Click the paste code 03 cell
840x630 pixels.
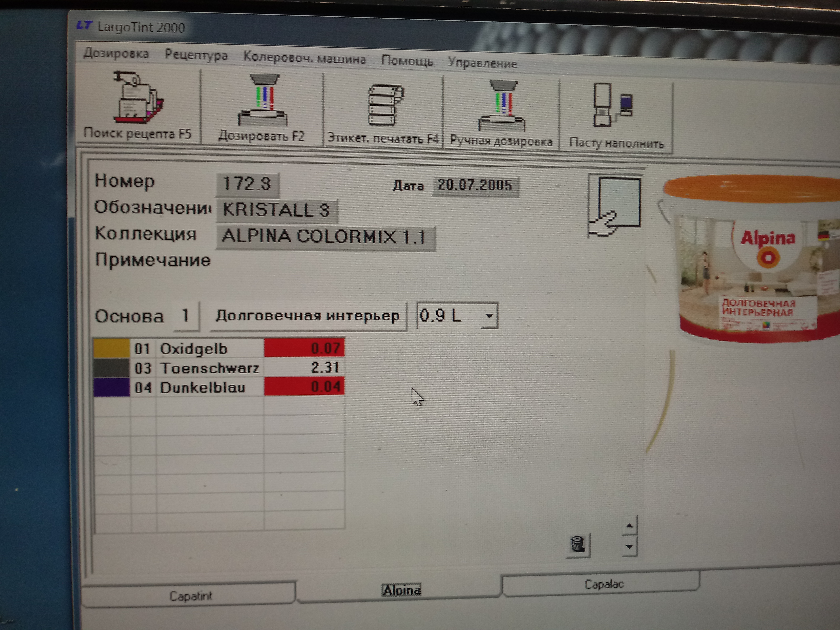click(x=143, y=368)
